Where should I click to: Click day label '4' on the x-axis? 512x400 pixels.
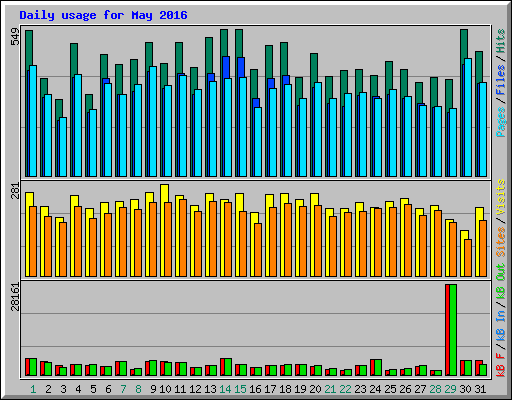click(78, 389)
